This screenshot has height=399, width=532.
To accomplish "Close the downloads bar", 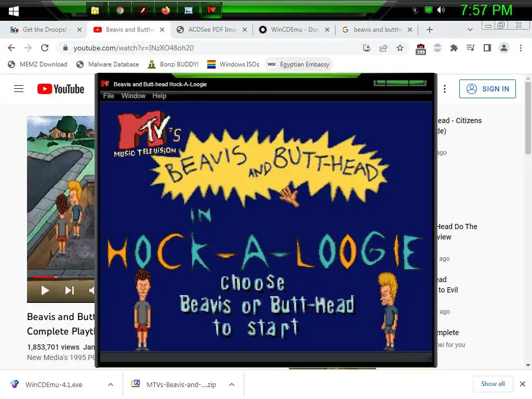I will 523,384.
